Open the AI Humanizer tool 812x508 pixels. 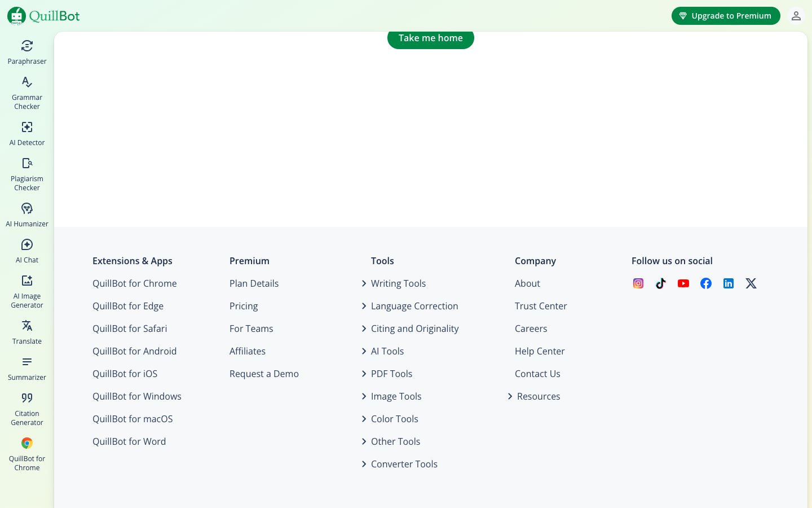coord(27,214)
